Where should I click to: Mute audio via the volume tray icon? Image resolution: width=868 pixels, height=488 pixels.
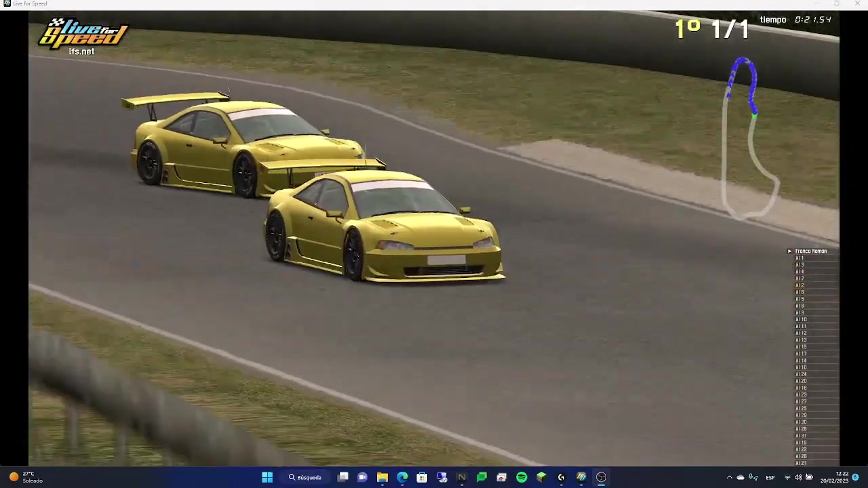coord(798,477)
